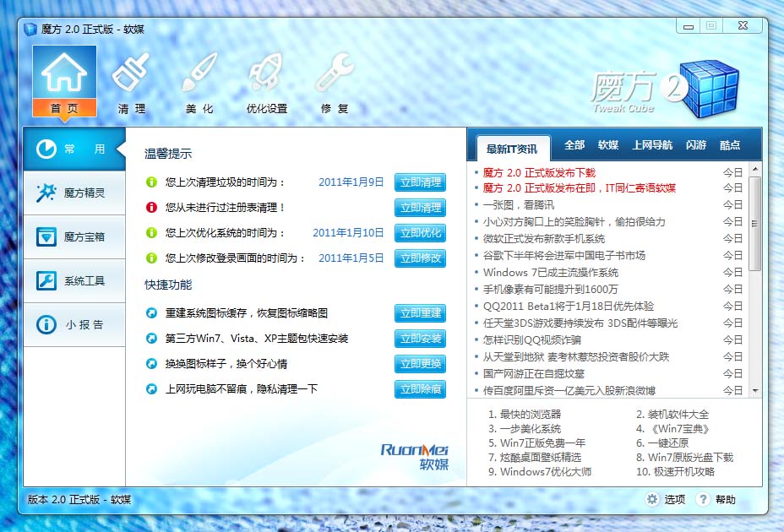Open 帮助 via the question mark icon

pos(717,500)
